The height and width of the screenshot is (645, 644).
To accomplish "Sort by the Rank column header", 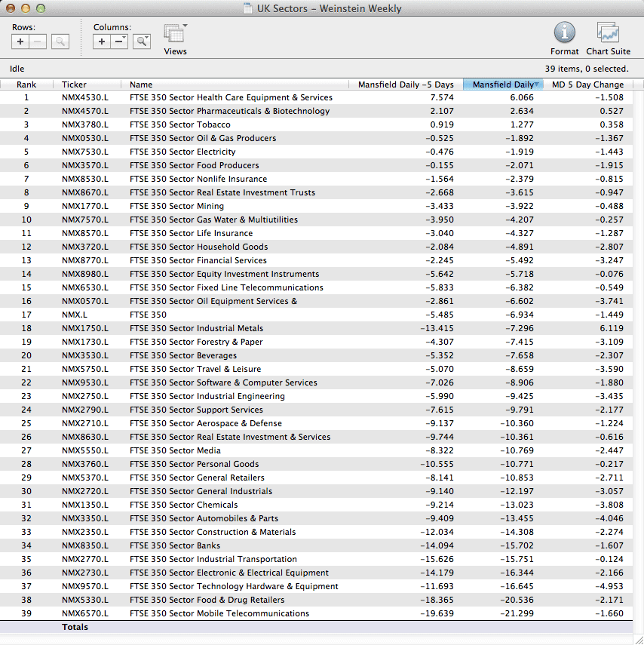I will click(x=26, y=84).
